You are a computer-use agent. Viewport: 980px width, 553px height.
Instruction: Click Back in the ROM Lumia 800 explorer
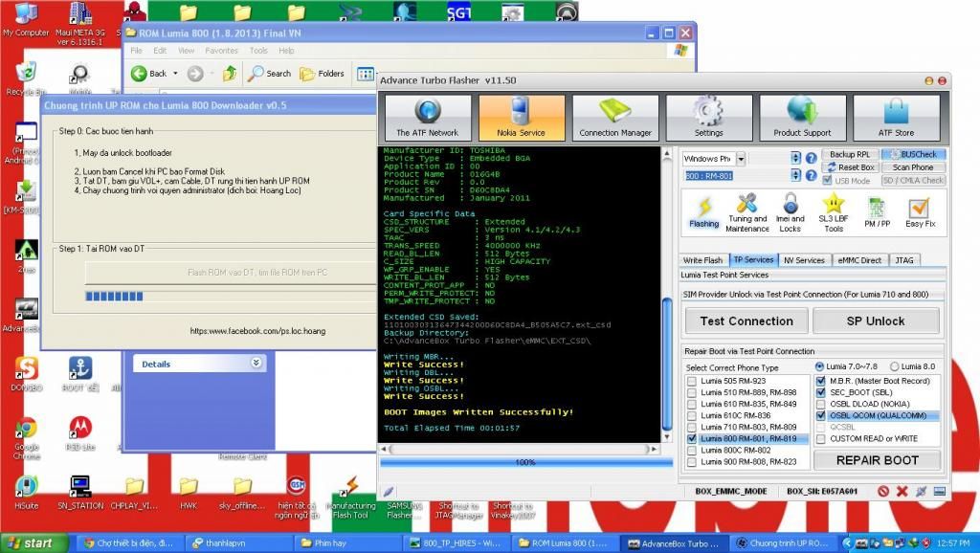[x=149, y=74]
